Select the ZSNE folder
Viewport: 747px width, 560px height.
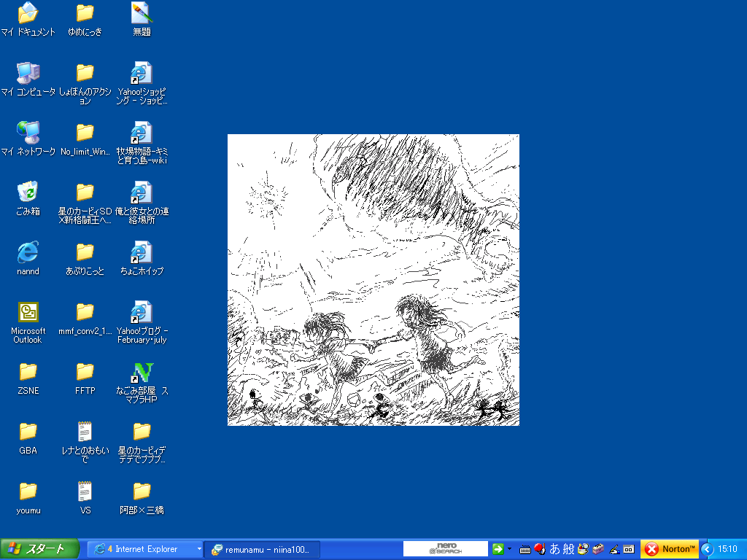point(28,378)
